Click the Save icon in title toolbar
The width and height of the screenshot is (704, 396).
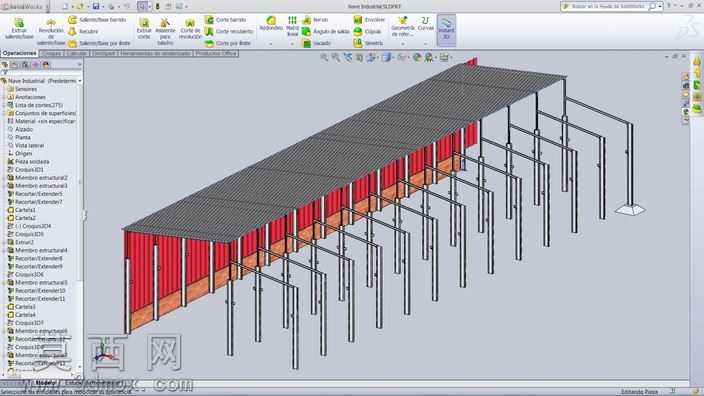point(96,6)
